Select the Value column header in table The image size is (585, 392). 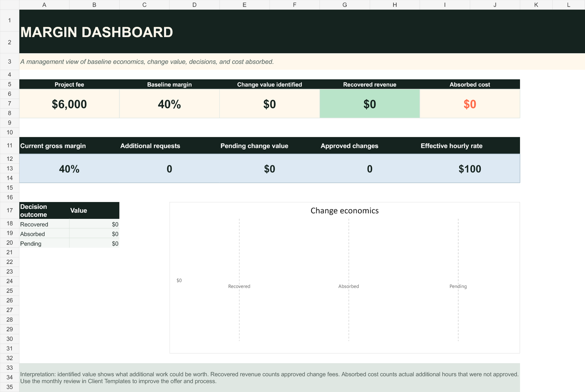pos(94,210)
